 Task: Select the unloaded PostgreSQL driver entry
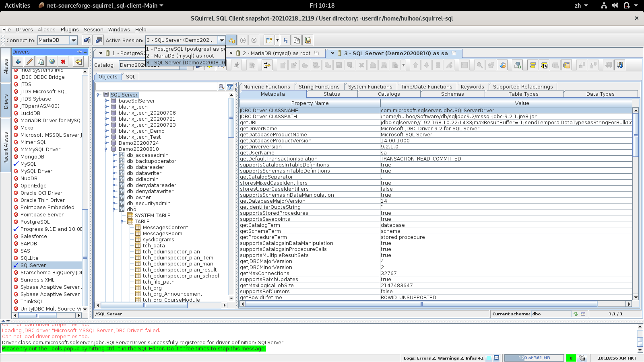(35, 222)
